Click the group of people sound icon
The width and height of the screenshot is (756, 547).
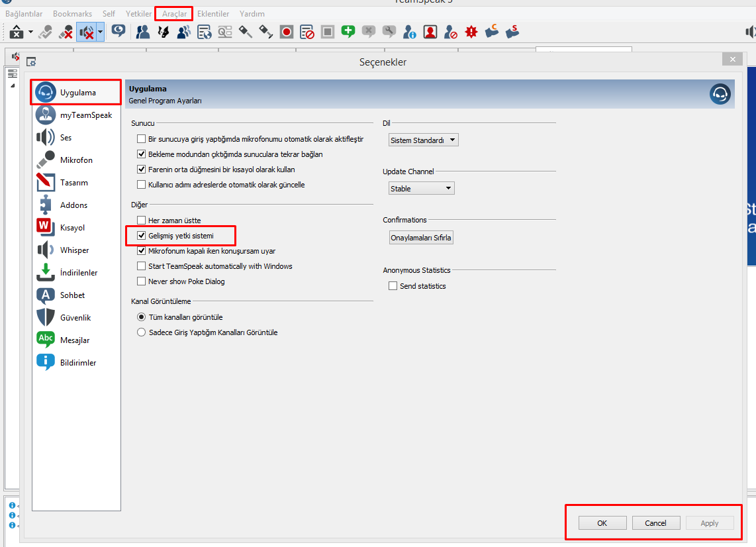click(x=183, y=32)
